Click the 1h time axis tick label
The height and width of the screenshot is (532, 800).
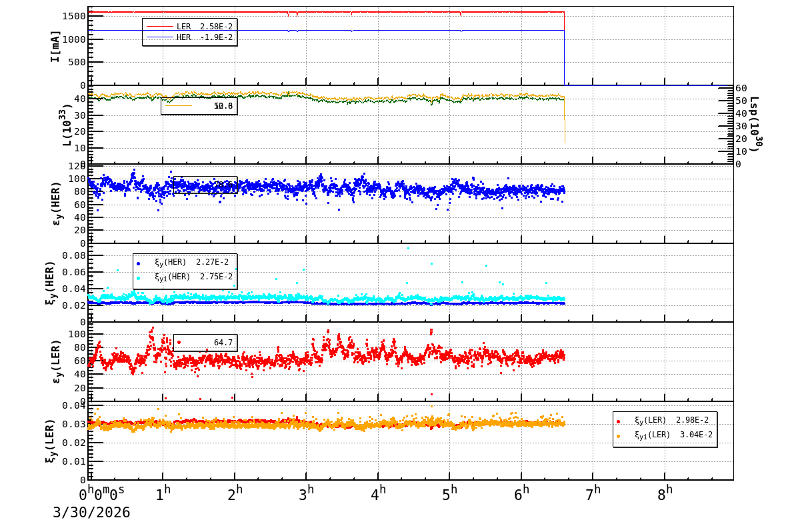coord(163,493)
